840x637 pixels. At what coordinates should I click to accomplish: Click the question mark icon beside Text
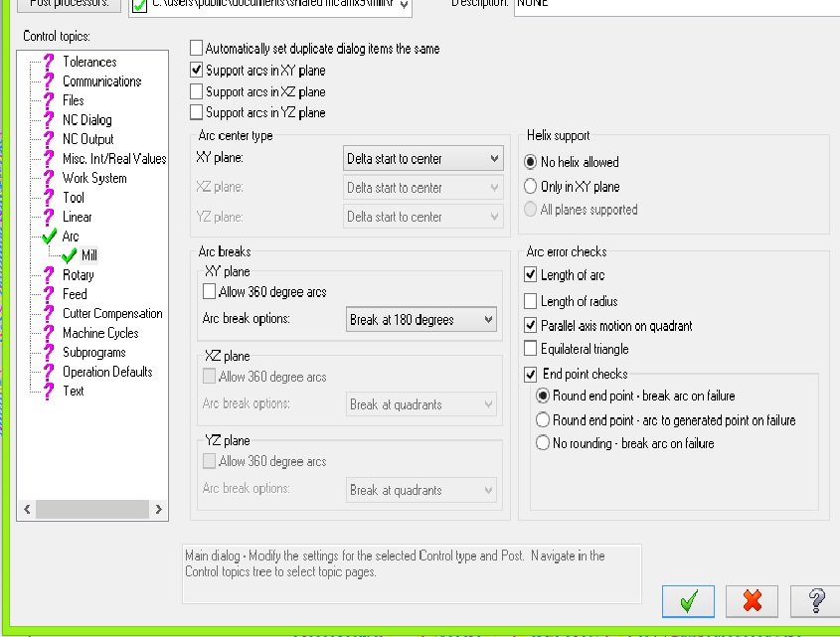(49, 392)
